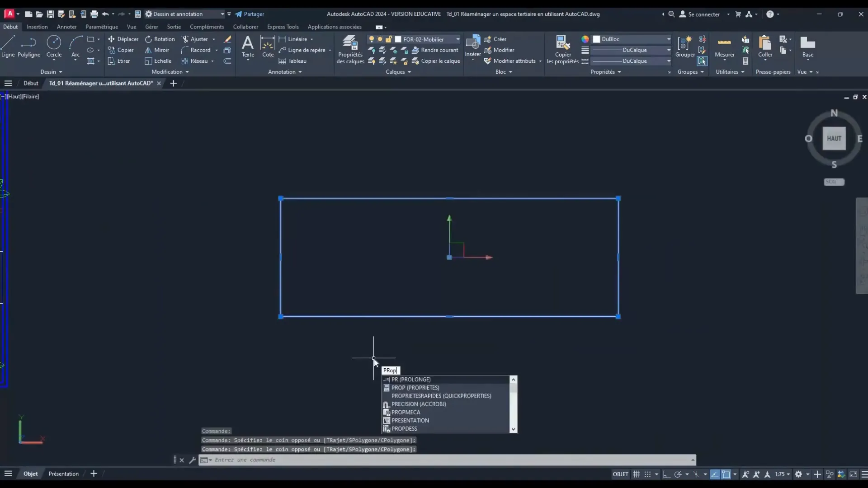The width and height of the screenshot is (868, 488).
Task: Switch to Présentation tab at bottom
Action: point(63,473)
